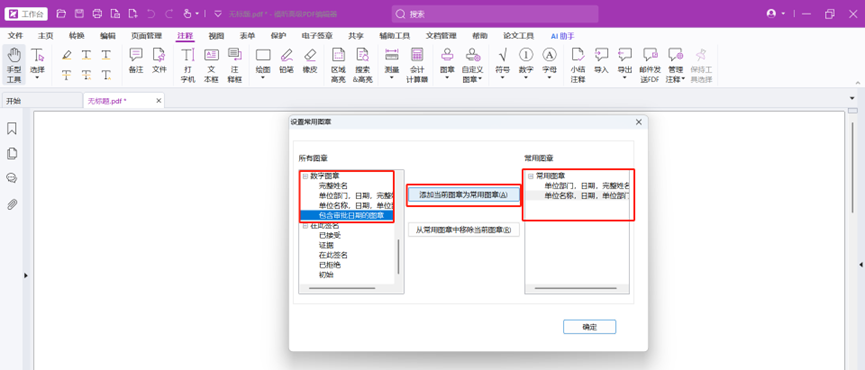Launch the 会计计算器 calculator
865x370 pixels.
[417, 65]
